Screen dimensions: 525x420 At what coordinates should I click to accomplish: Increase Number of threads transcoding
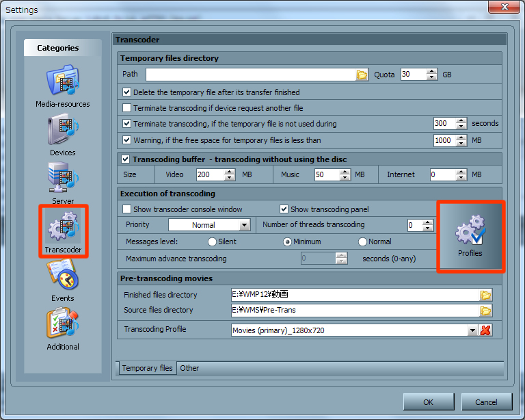(x=427, y=222)
